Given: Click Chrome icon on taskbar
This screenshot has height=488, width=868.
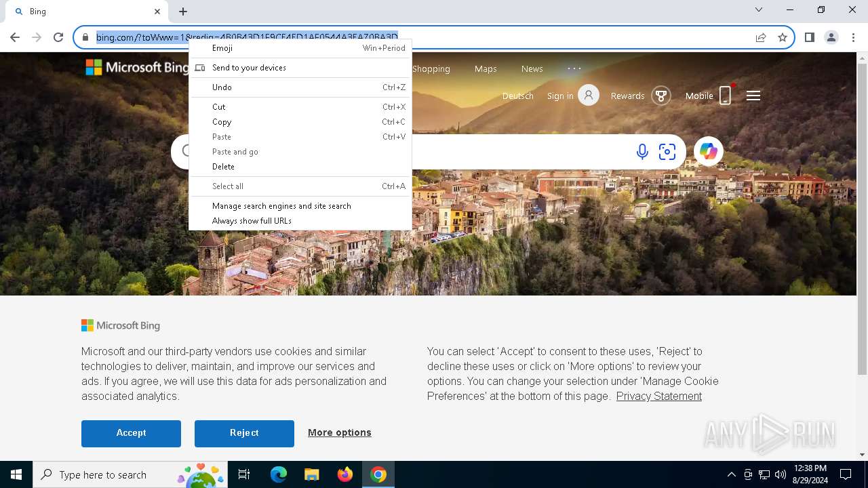Looking at the screenshot, I should 378,474.
